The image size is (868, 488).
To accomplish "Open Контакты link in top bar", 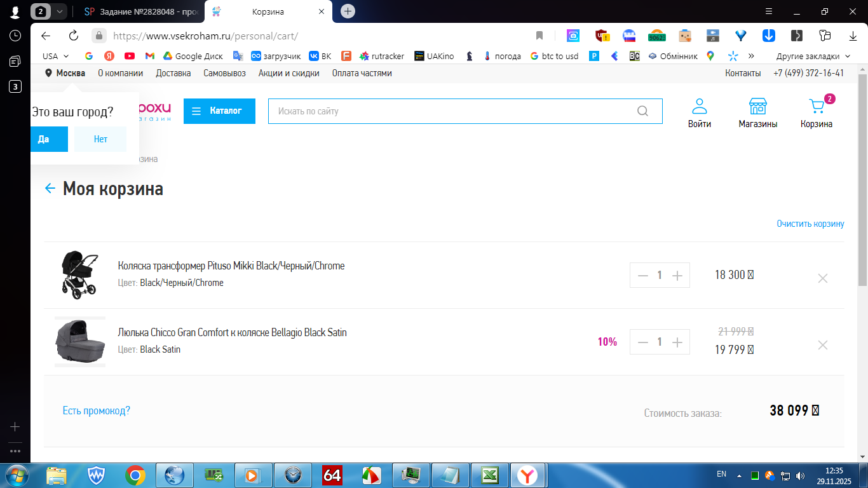I will 743,73.
